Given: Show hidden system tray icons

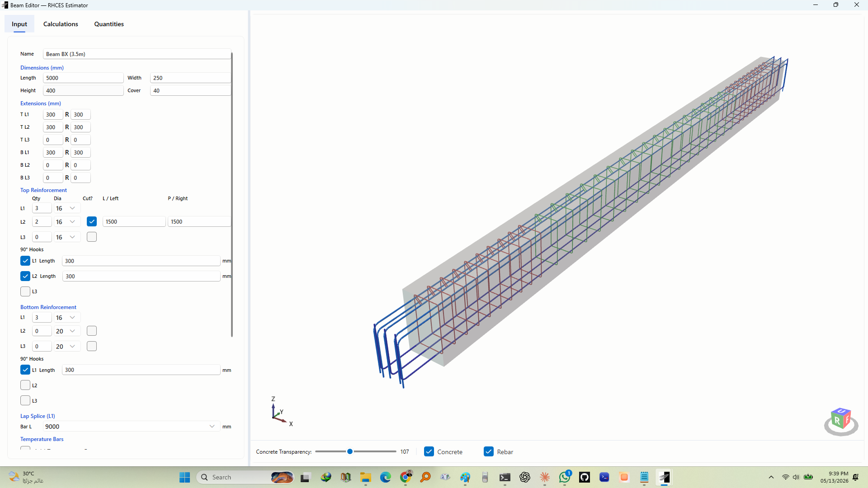Looking at the screenshot, I should click(771, 477).
